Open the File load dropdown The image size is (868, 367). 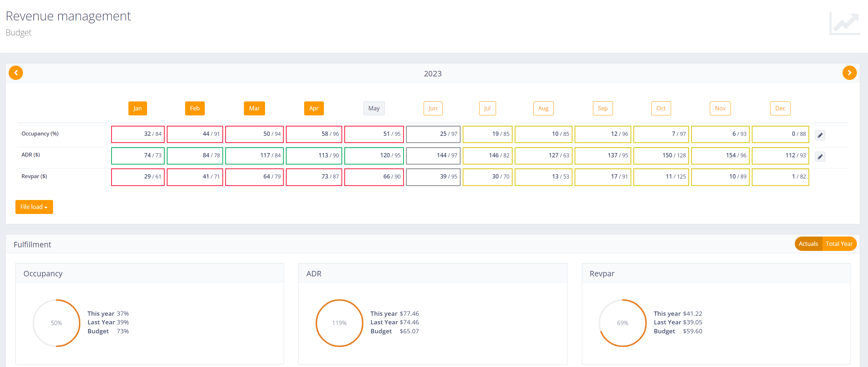pyautogui.click(x=34, y=207)
